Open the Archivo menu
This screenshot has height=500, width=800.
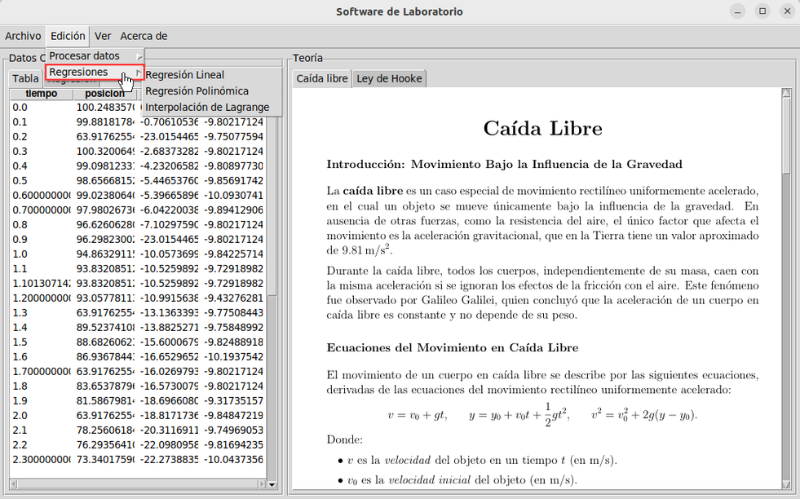pos(23,36)
